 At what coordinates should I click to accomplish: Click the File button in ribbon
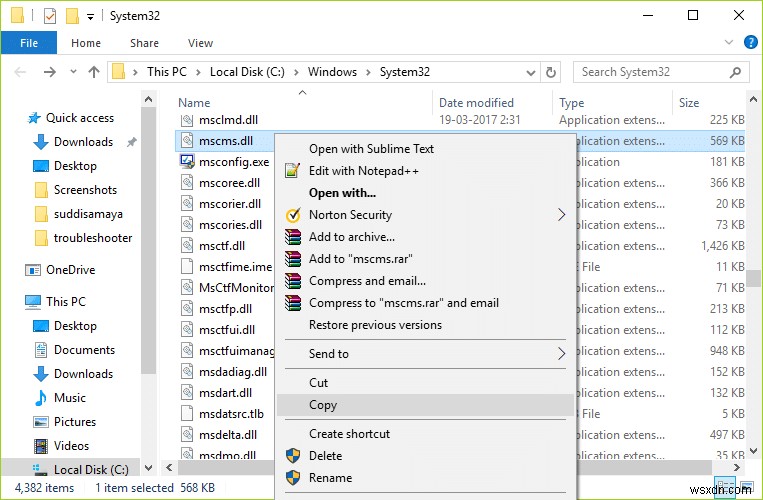click(x=29, y=43)
